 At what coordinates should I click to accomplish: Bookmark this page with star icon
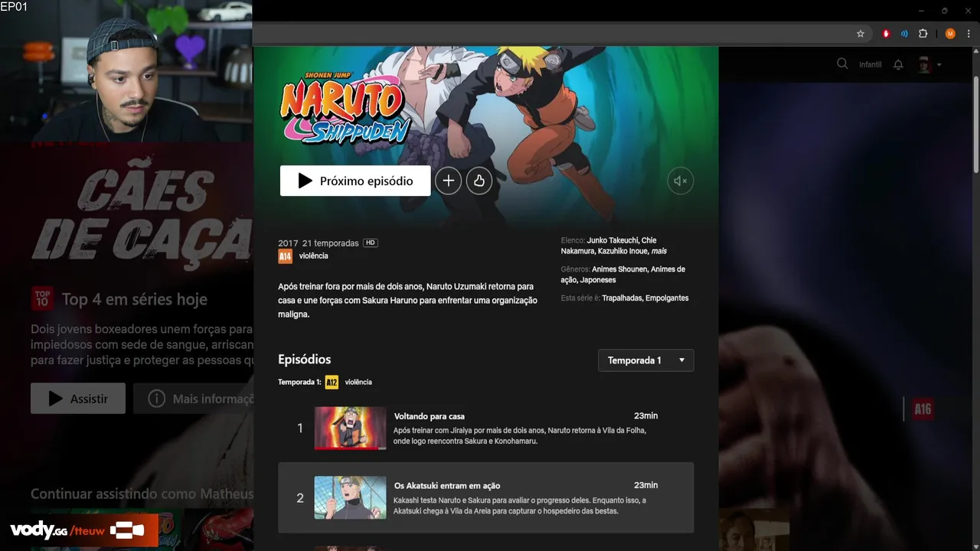(x=861, y=34)
